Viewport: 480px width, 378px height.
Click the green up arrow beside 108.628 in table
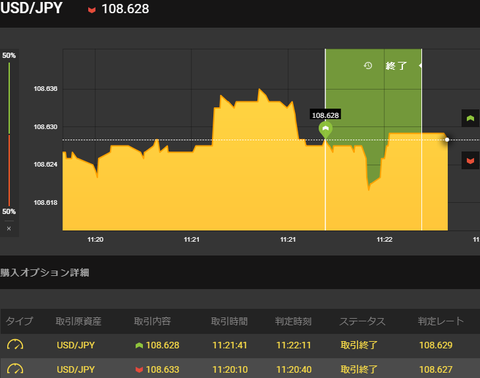click(x=139, y=345)
